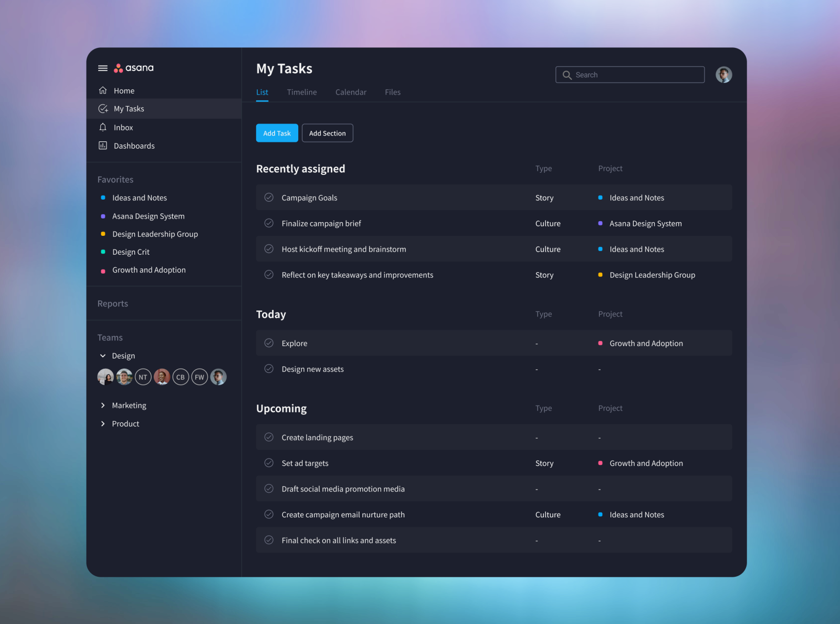Expand the Product team
840x624 pixels.
pyautogui.click(x=103, y=423)
